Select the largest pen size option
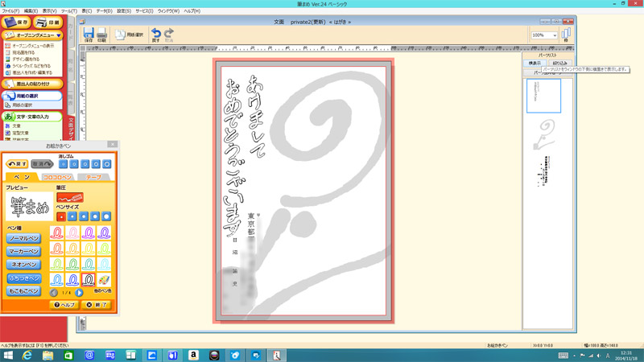Image resolution: width=644 pixels, height=362 pixels. pyautogui.click(x=105, y=216)
